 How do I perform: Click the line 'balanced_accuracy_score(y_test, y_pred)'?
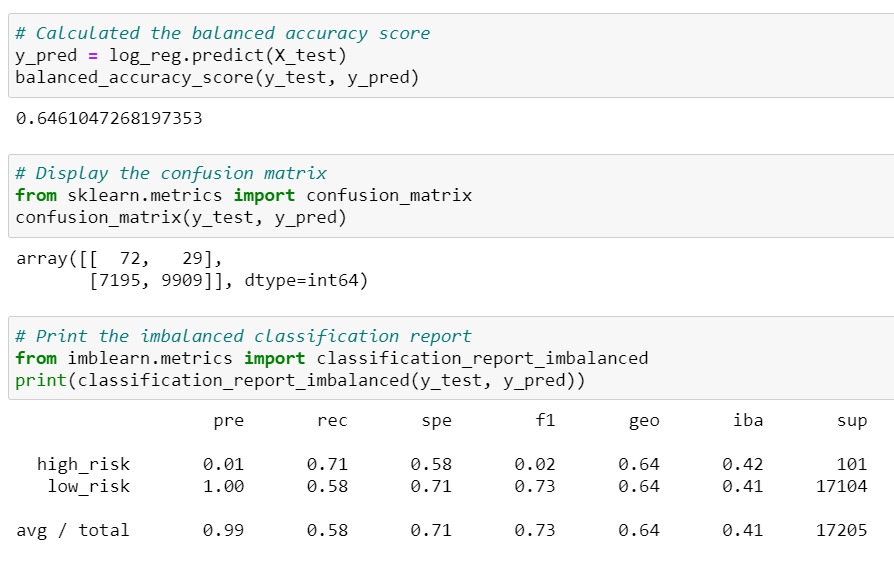click(217, 78)
